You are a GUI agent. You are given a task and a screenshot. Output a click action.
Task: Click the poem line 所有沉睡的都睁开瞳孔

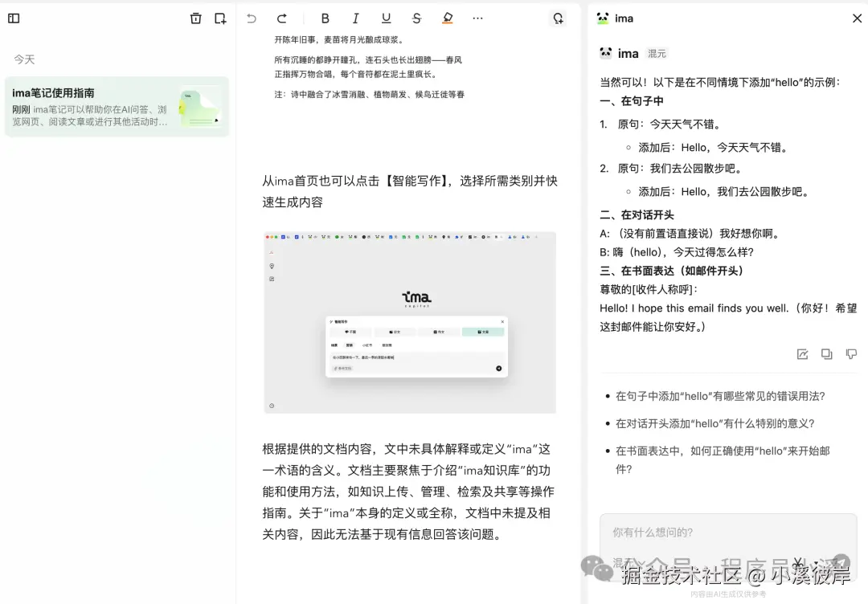tap(368, 67)
